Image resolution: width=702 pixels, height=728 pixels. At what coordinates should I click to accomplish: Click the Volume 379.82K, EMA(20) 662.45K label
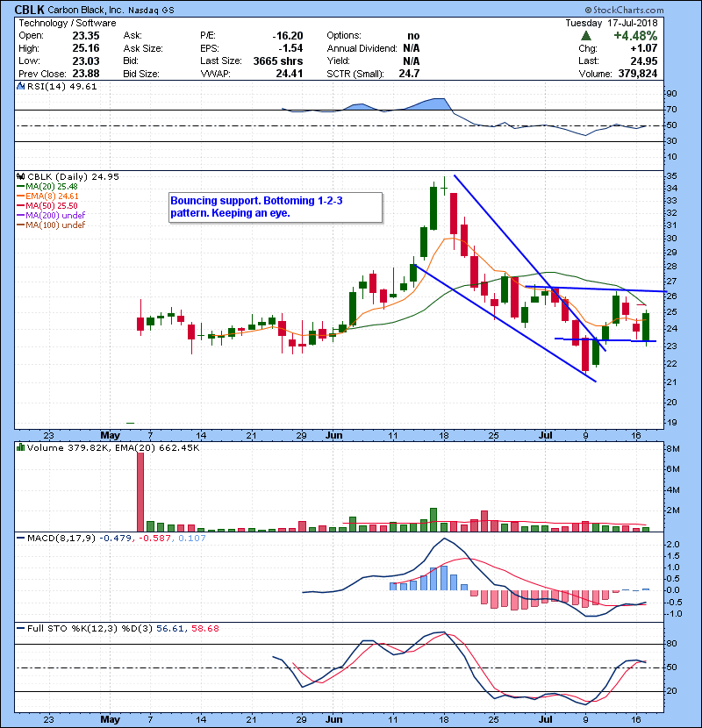click(113, 447)
